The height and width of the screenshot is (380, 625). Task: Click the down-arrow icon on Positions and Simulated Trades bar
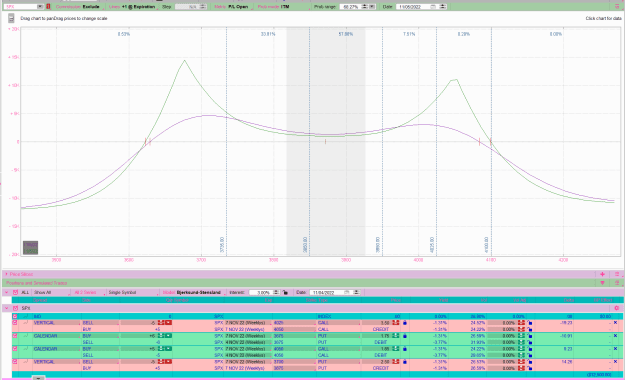point(602,283)
